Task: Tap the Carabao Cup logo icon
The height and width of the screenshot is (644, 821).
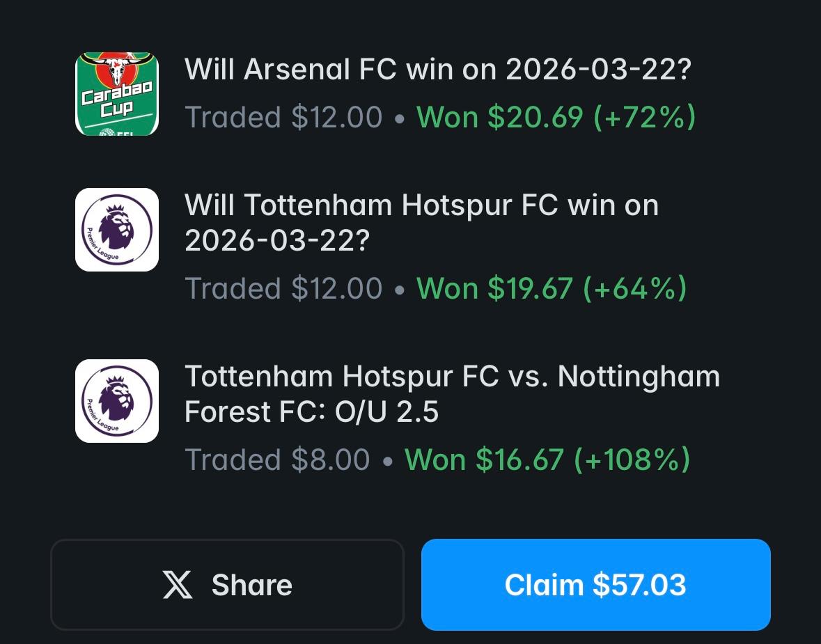Action: click(x=117, y=94)
